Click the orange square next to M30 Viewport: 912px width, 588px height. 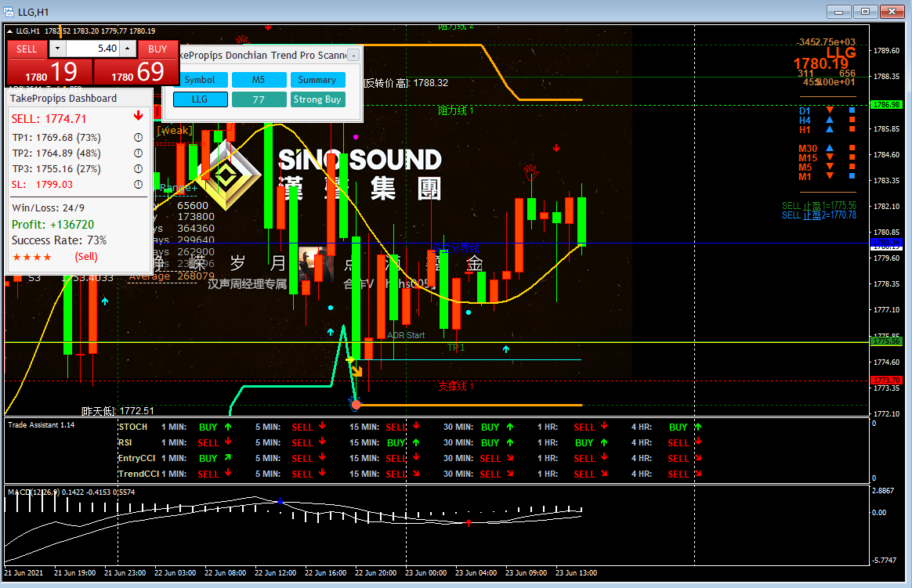(x=852, y=147)
